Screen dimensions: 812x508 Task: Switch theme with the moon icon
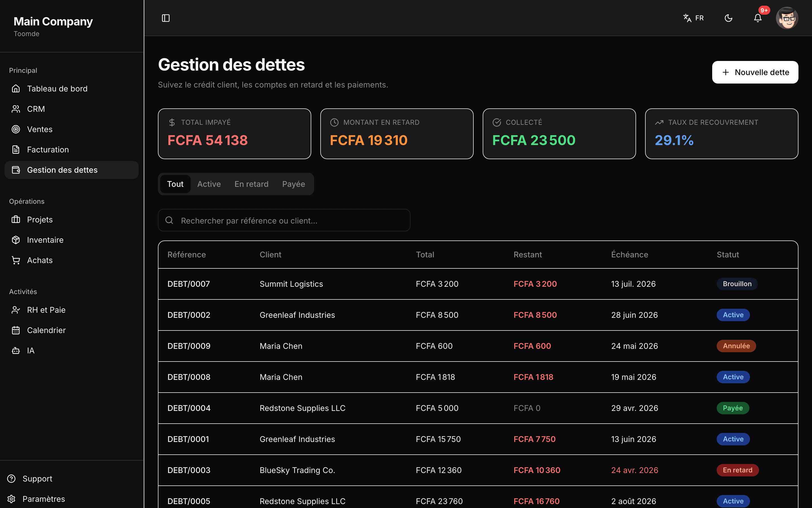729,18
